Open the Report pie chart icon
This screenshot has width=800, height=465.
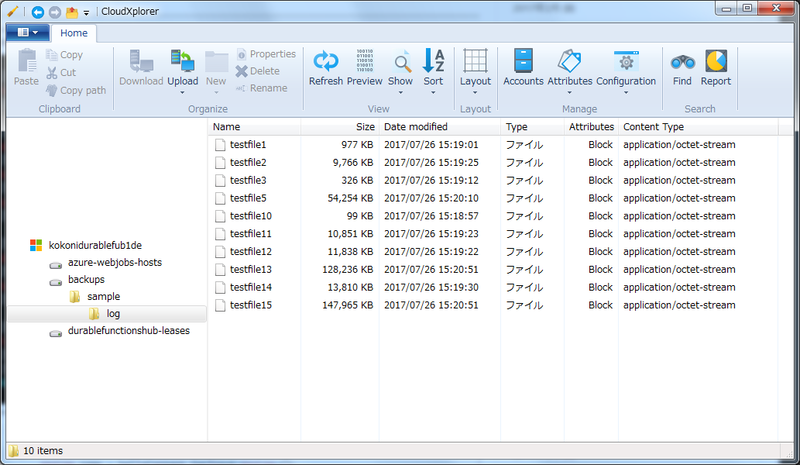(x=716, y=61)
